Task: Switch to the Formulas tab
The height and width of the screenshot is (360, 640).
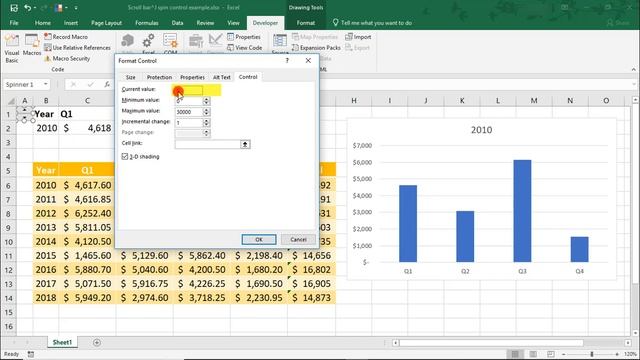Action: 147,23
